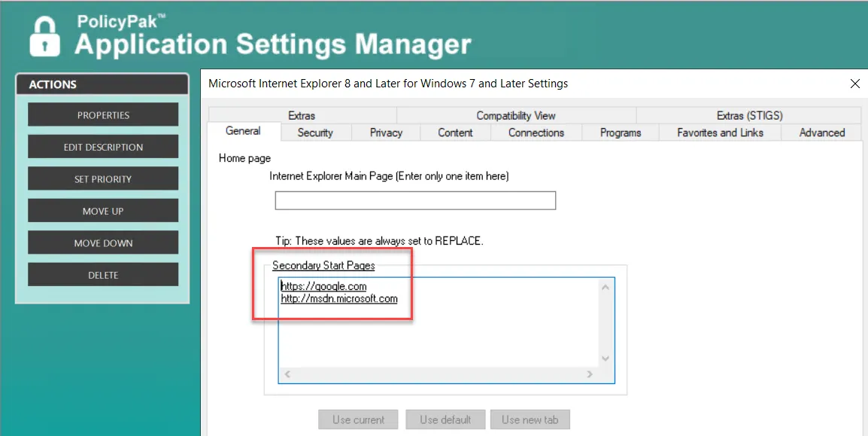
Task: Go to the Content tab
Action: 455,133
